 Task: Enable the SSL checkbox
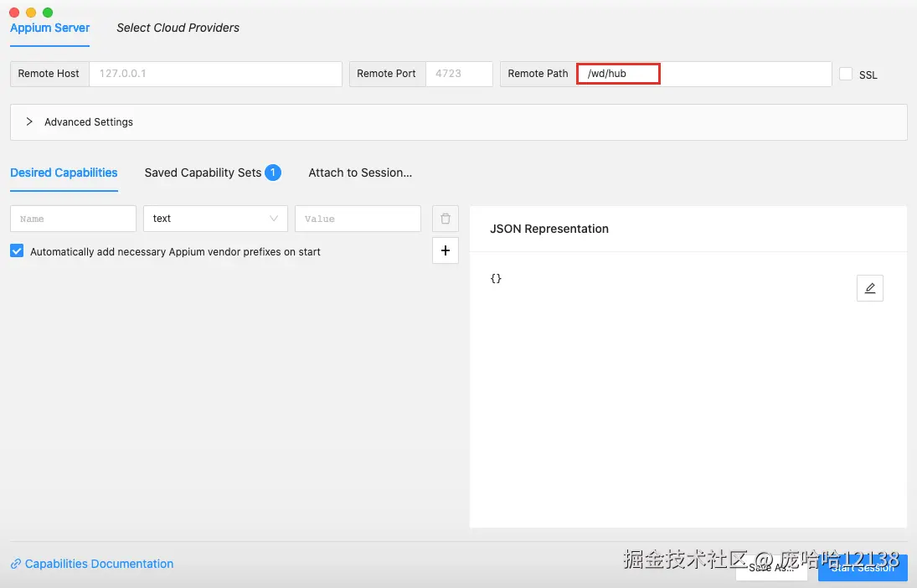[x=846, y=74]
